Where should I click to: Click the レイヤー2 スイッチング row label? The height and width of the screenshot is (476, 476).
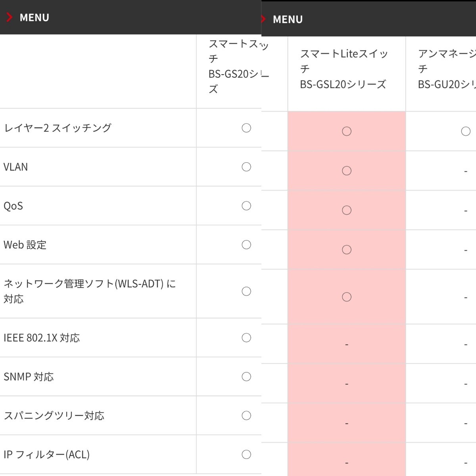click(x=58, y=128)
